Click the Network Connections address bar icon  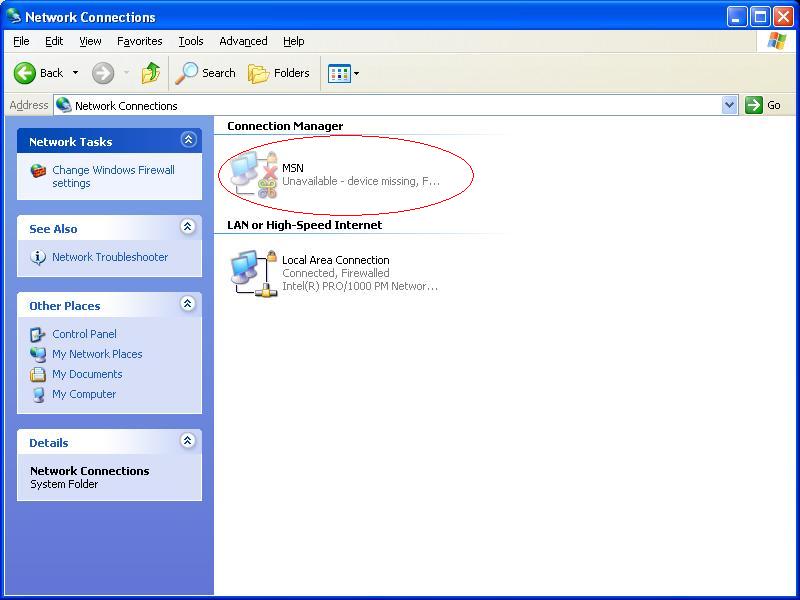point(64,105)
